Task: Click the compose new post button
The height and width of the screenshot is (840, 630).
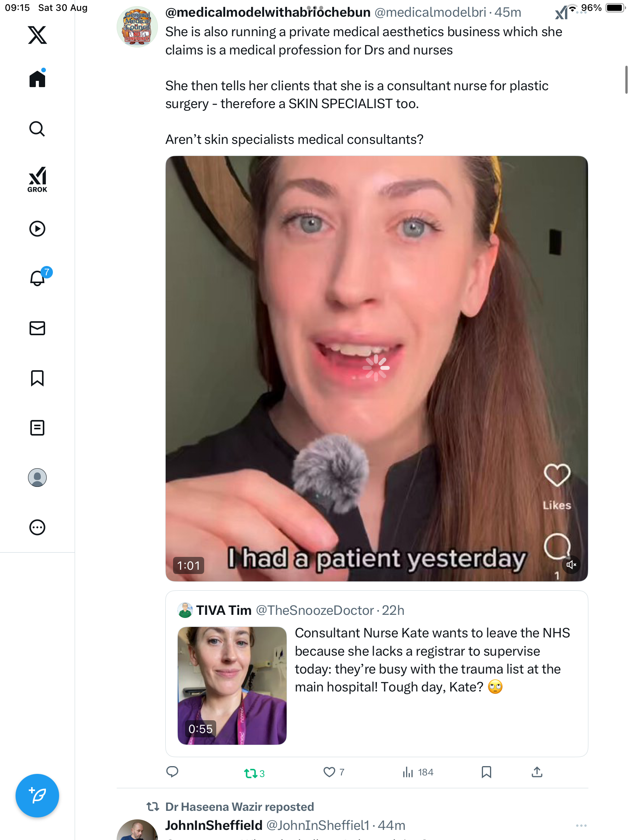Action: tap(37, 796)
